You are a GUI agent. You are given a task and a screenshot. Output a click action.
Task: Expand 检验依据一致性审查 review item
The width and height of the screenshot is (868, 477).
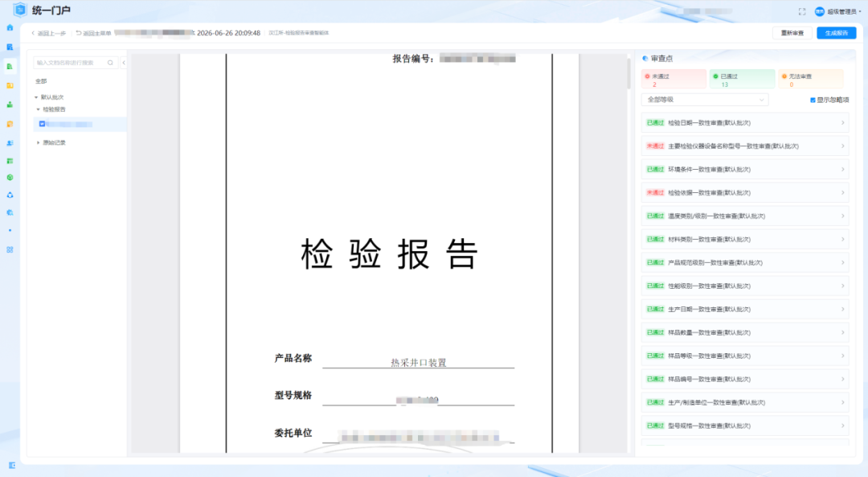coord(744,193)
